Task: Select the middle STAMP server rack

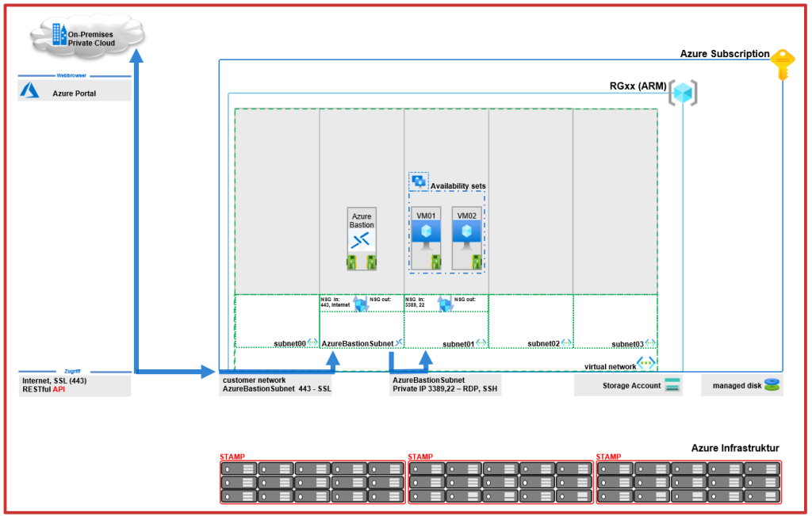Action: click(x=501, y=483)
